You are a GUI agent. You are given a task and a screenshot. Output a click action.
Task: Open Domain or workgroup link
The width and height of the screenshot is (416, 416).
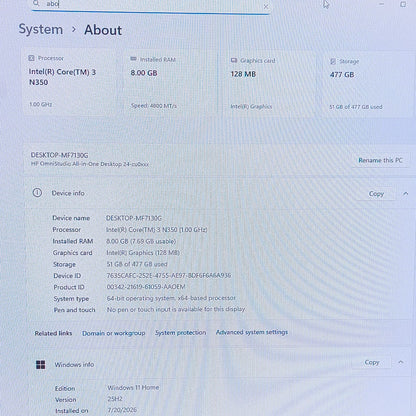[114, 333]
